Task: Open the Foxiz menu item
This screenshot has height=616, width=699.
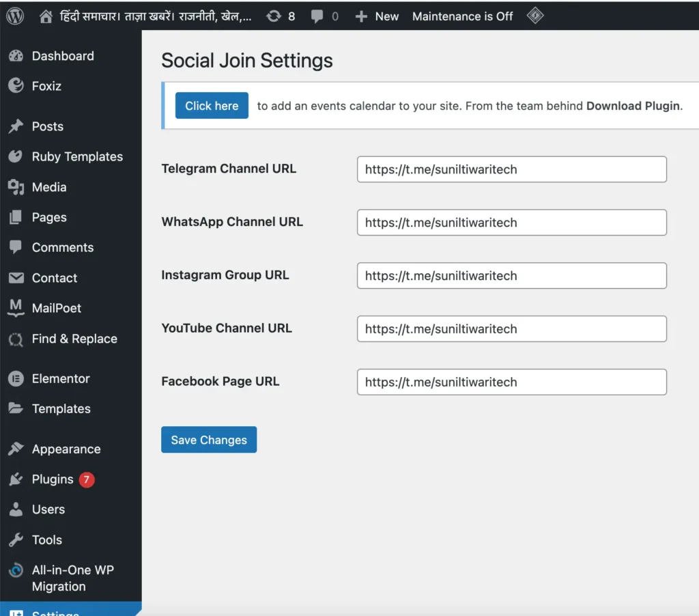Action: [x=46, y=85]
